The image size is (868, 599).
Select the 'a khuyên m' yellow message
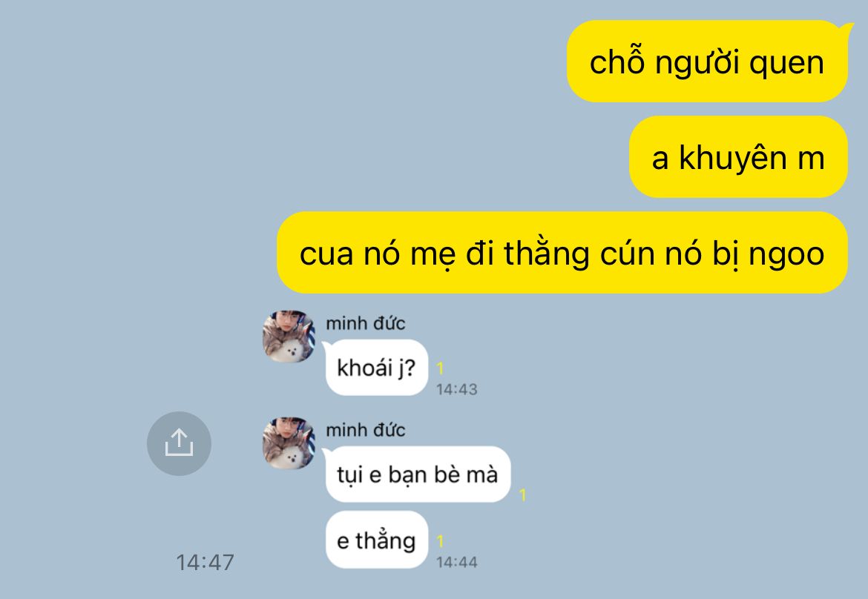tap(738, 157)
